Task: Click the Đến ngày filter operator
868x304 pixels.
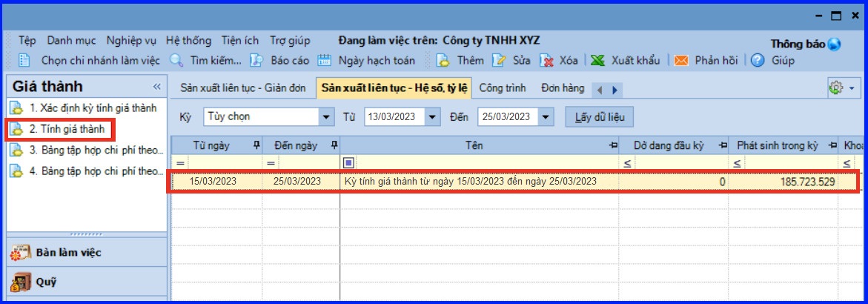Action: 271,163
